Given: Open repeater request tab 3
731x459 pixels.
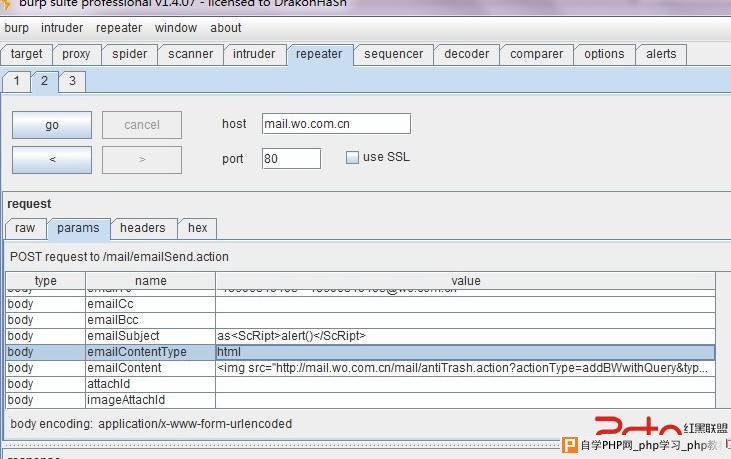Looking at the screenshot, I should (x=72, y=81).
